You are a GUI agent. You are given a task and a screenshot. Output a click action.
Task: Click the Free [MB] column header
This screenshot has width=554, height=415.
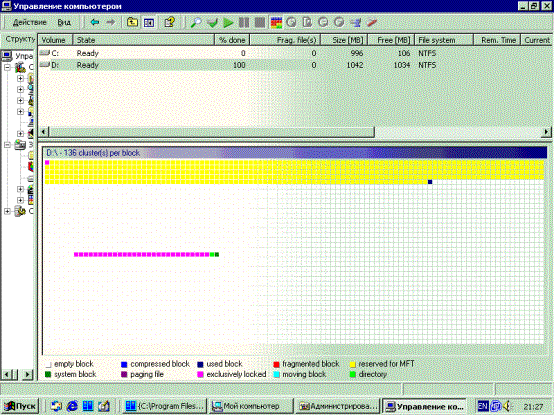click(x=391, y=40)
